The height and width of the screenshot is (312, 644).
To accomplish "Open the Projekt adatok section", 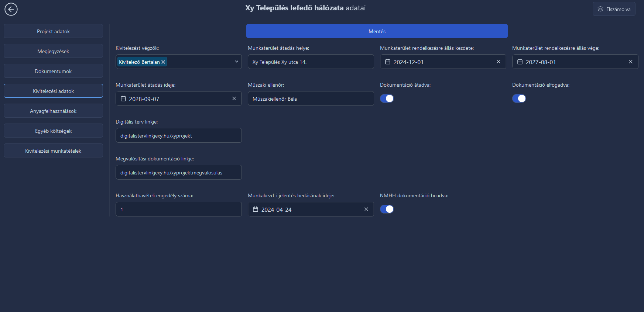I will pyautogui.click(x=53, y=31).
